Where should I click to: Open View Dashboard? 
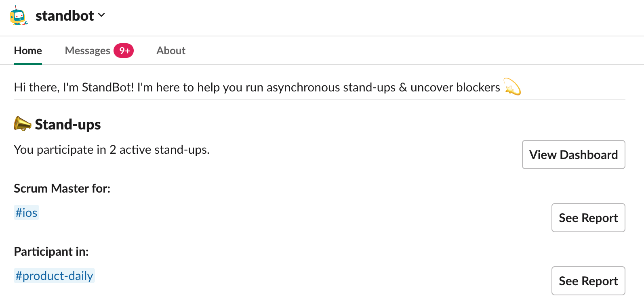pos(573,155)
